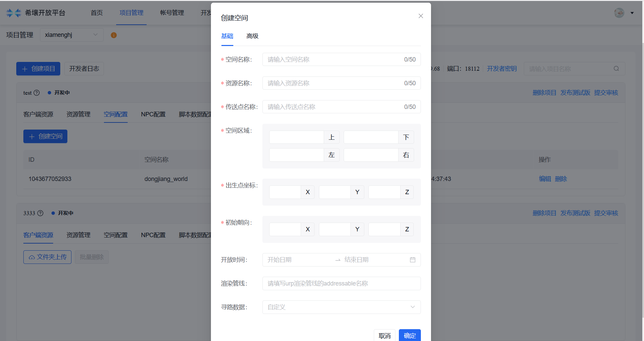
Task: Click the orange info icon beside project dropdown
Action: [114, 35]
